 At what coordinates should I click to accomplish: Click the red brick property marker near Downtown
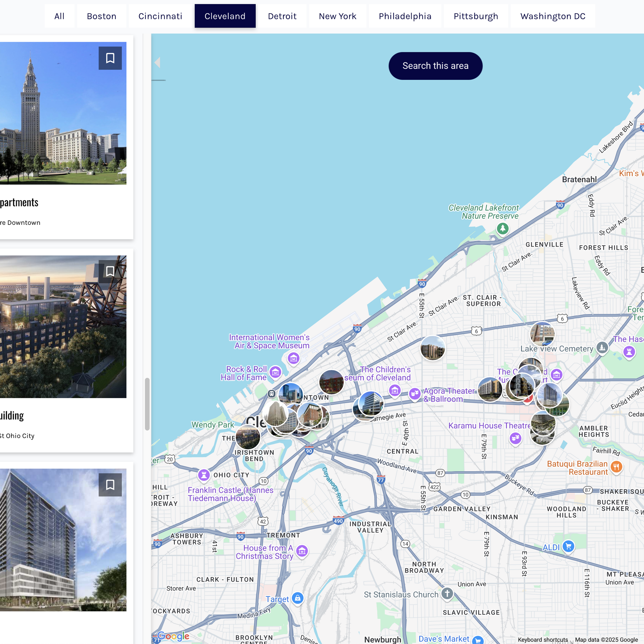[331, 382]
